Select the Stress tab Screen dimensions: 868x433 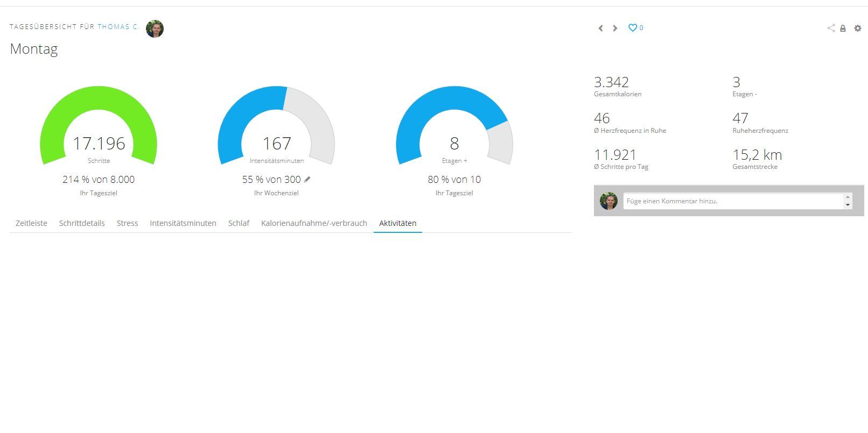(127, 223)
